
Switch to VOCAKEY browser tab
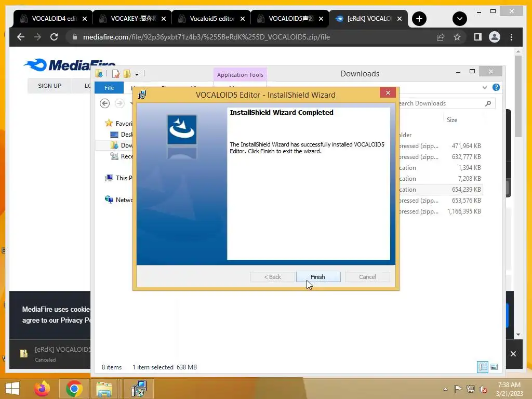click(134, 19)
